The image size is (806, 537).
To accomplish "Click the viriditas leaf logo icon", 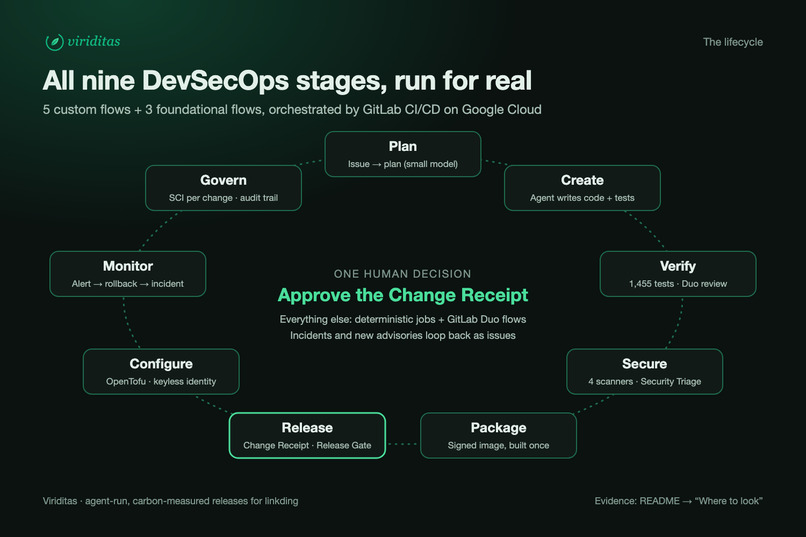I will point(54,42).
